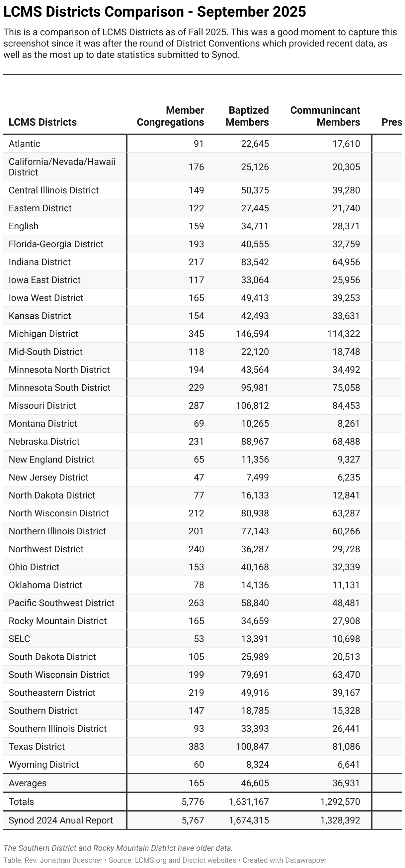This screenshot has height=868, width=405.
Task: Click the Texas District row label
Action: tap(37, 746)
